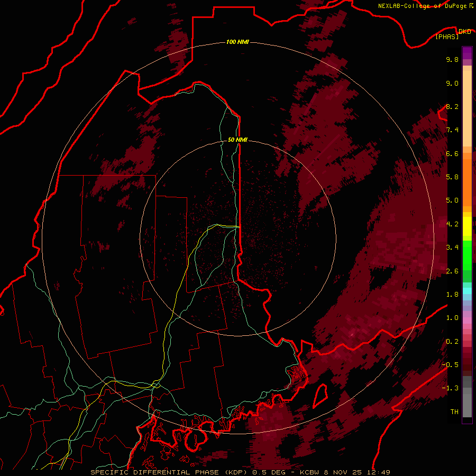Pick the yellow segment beside 4.2
Image resolution: width=476 pixels, height=476 pixels.
tap(467, 226)
